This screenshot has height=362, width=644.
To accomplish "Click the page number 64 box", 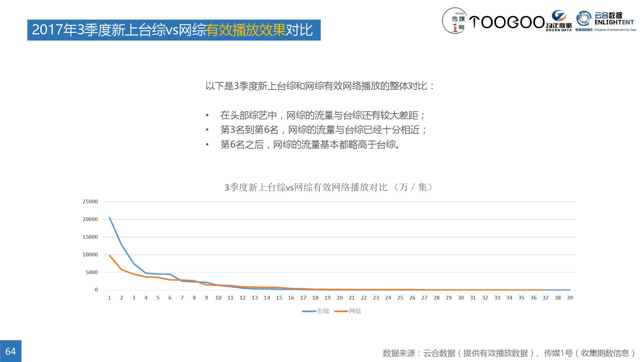I will click(11, 351).
